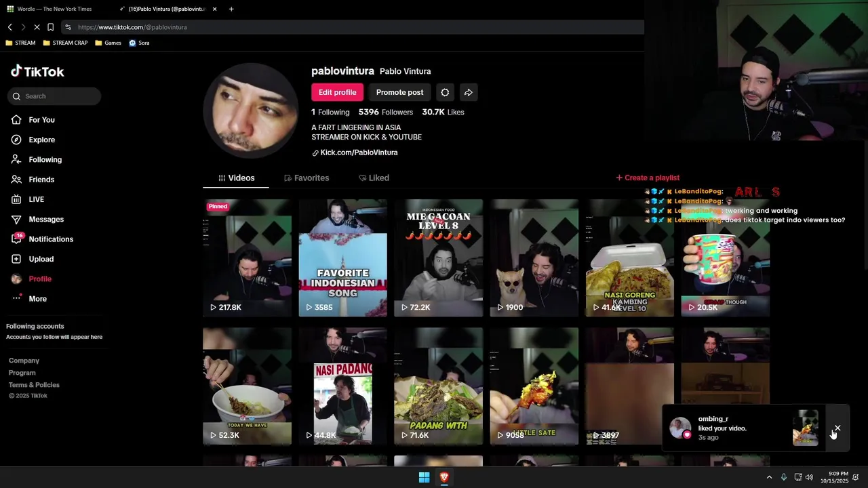Switch to the Videos tab
The height and width of the screenshot is (488, 868).
click(x=236, y=178)
